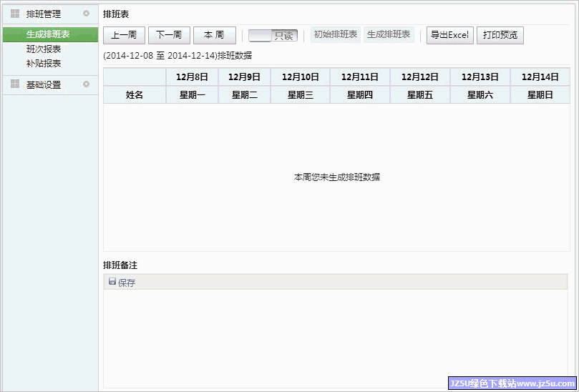
Task: Open the 班次报表 sidebar item
Action: point(44,49)
